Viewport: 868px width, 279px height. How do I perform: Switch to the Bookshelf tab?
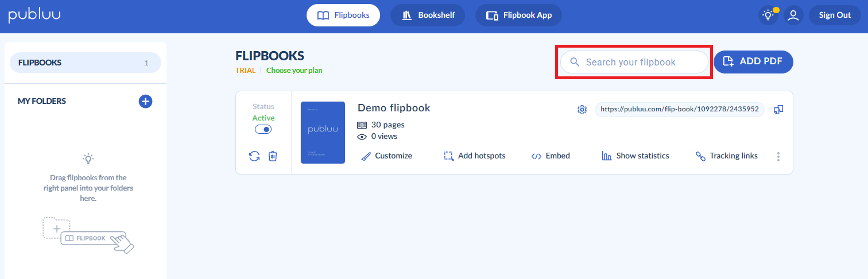point(428,15)
